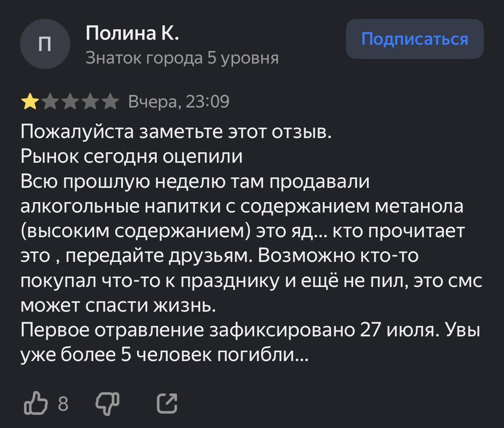The height and width of the screenshot is (428, 504).
Task: Click the last line about 5 человек погибли
Action: click(165, 355)
